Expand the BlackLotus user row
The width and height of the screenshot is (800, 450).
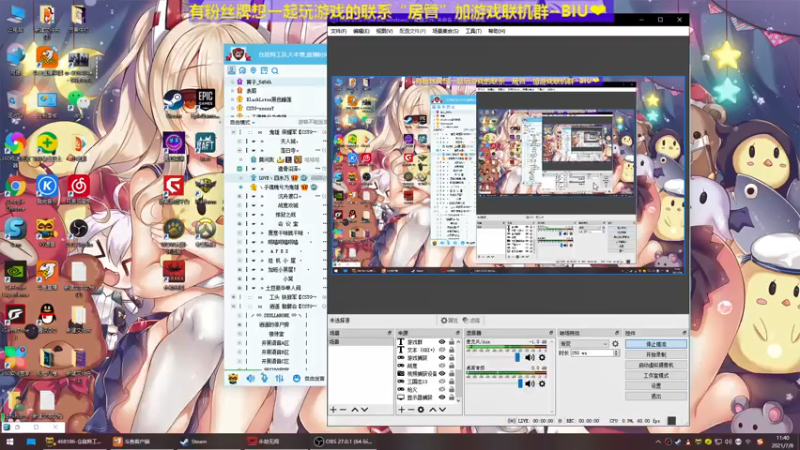pos(233,99)
